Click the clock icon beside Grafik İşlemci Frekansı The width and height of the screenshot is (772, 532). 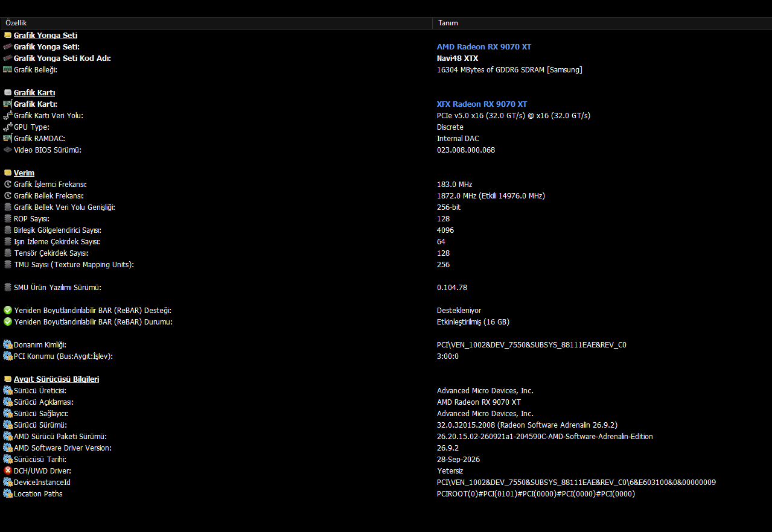point(7,185)
